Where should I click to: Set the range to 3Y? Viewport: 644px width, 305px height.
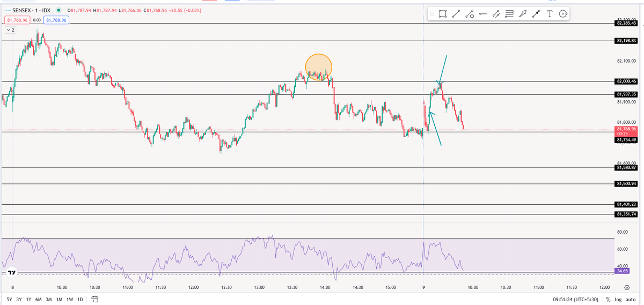point(19,299)
